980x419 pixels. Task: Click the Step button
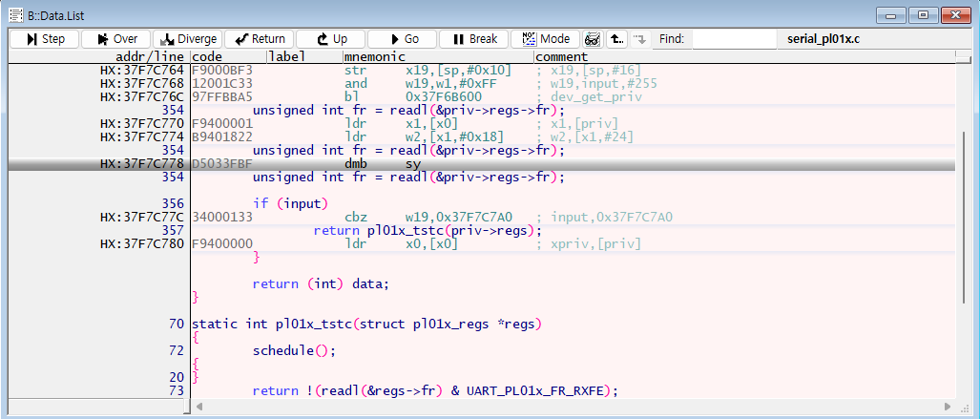tap(45, 39)
